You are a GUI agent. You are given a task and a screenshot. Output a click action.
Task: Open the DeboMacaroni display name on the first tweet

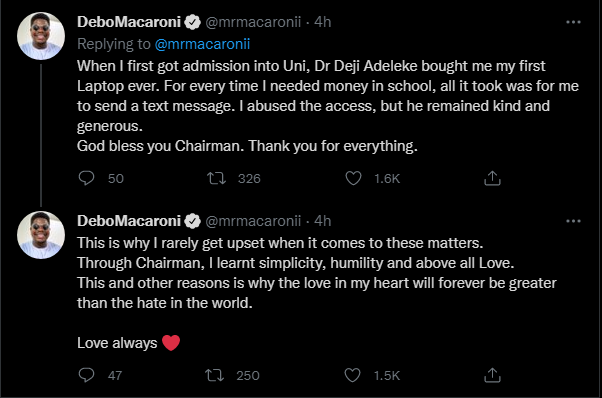tap(129, 22)
